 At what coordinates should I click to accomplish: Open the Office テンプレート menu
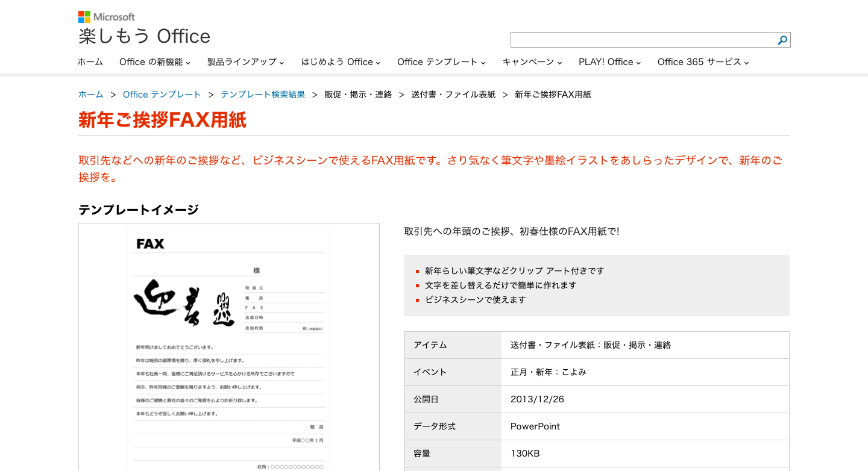pos(441,62)
